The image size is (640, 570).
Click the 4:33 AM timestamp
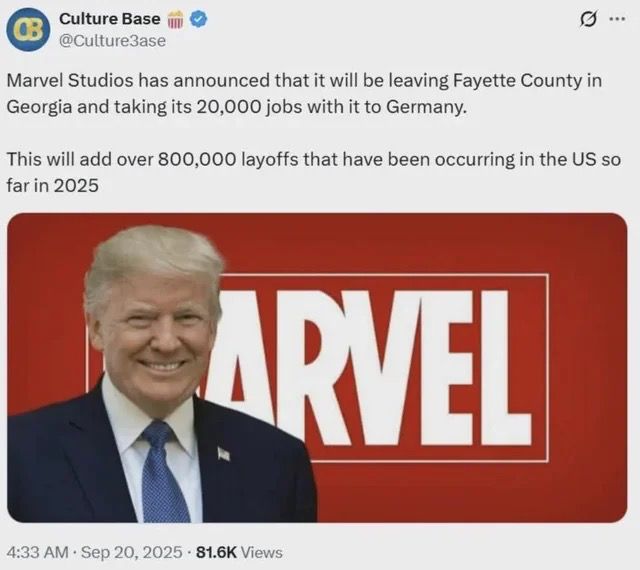38,552
